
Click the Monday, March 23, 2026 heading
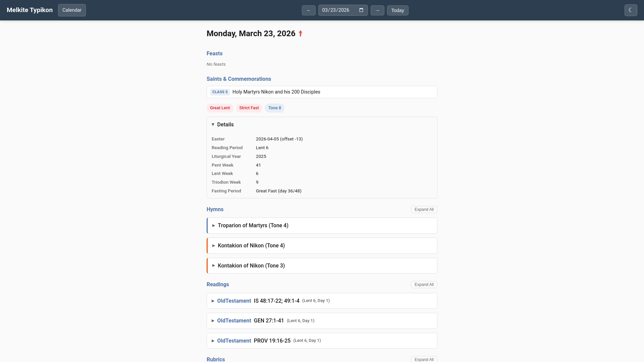click(251, 34)
